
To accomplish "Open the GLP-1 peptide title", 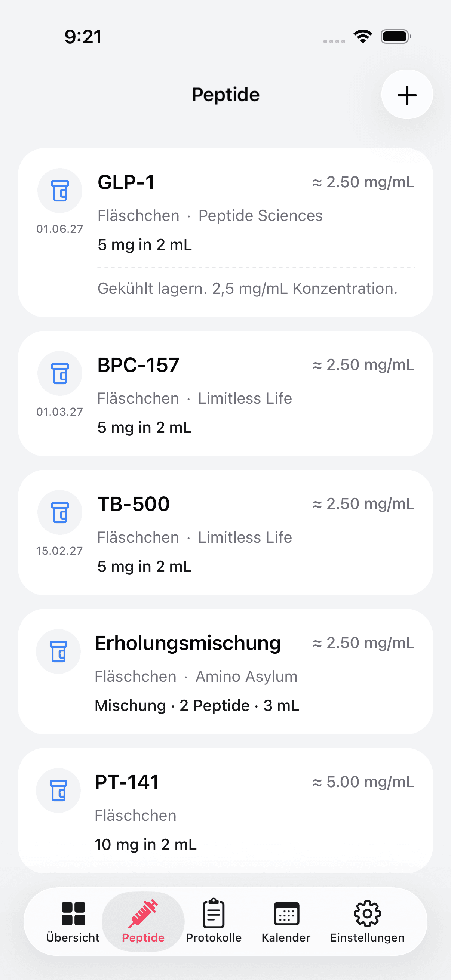I will tap(126, 182).
